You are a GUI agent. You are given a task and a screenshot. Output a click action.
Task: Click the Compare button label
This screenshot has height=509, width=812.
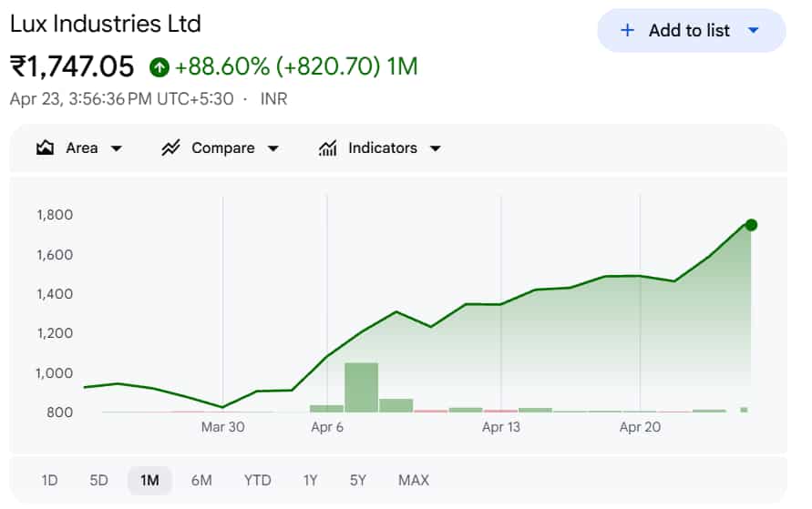pos(223,148)
